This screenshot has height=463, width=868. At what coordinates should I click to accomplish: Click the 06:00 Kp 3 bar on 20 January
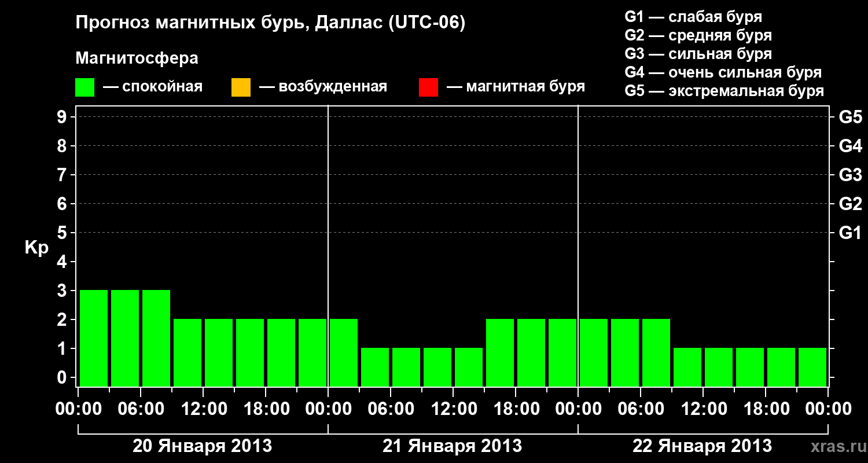(x=156, y=338)
